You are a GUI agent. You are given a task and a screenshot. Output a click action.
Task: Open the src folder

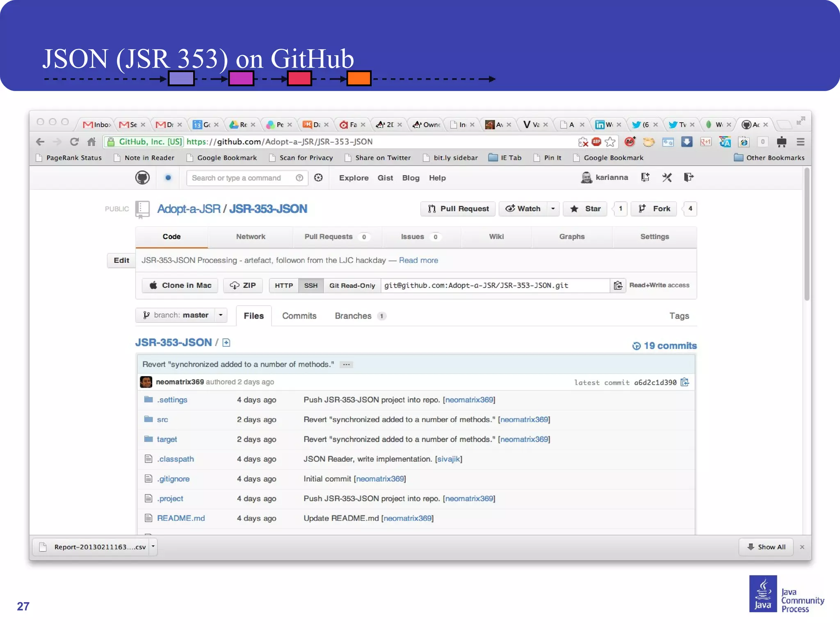click(162, 420)
